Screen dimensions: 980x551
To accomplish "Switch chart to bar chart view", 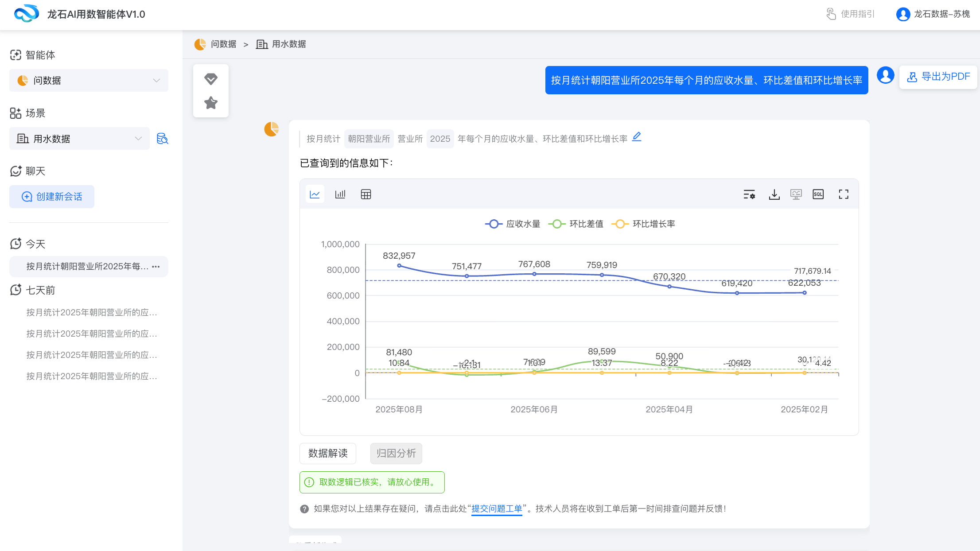I will pos(340,194).
